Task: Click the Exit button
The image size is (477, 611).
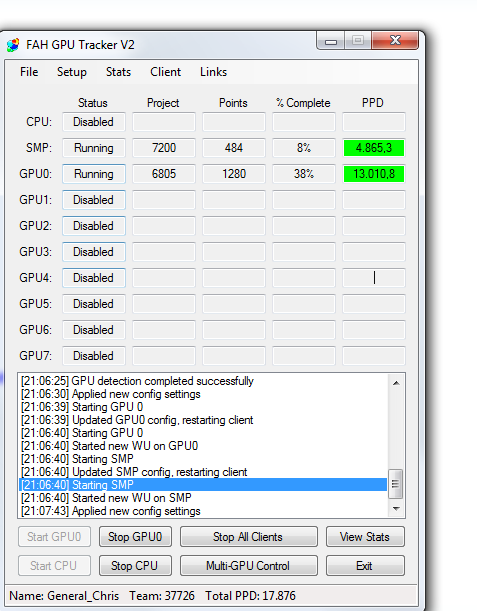Action: [x=365, y=565]
